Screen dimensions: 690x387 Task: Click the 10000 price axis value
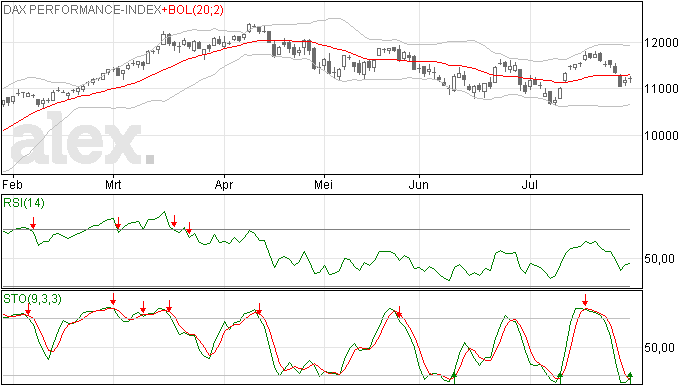pos(661,136)
